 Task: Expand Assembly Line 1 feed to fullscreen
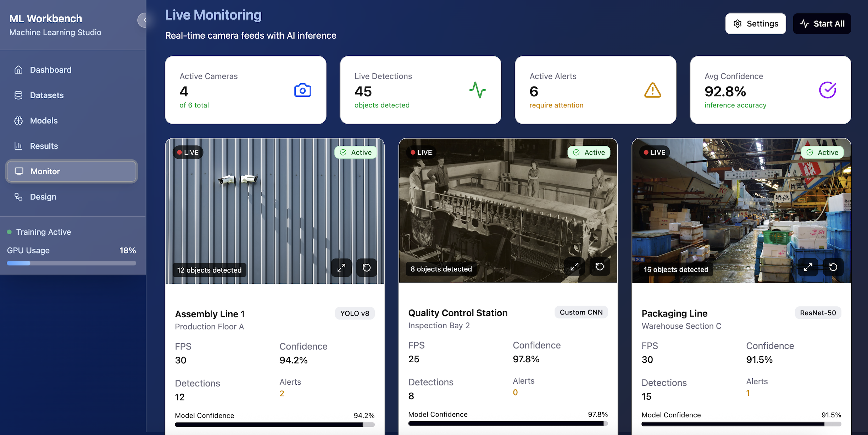point(341,268)
